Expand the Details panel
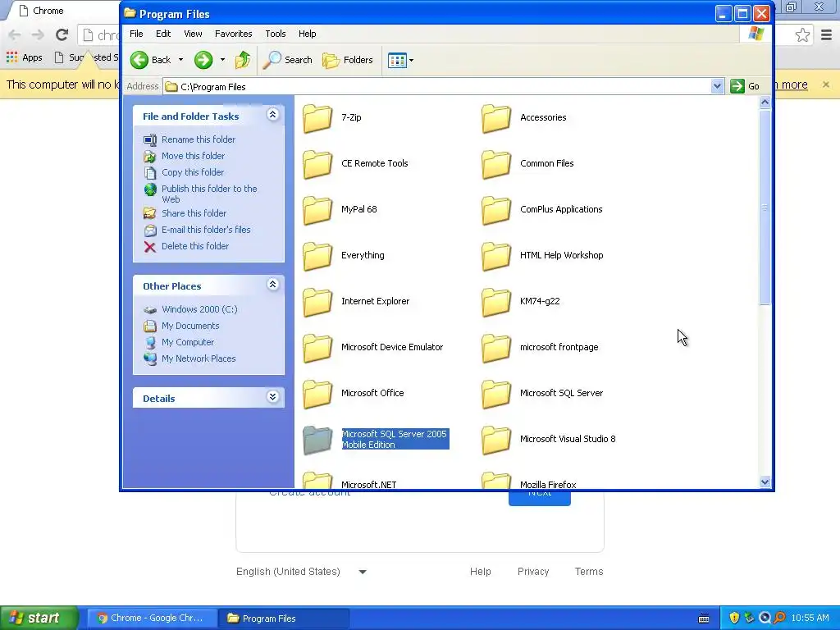840x630 pixels. 272,396
